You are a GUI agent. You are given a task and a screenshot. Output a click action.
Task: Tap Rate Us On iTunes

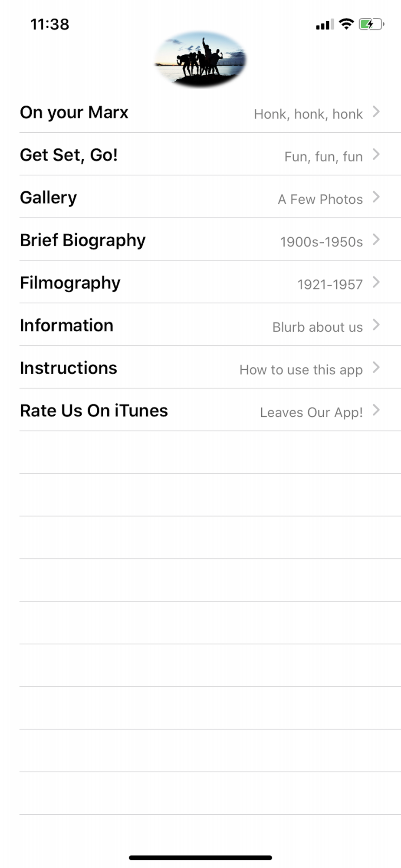coord(94,411)
